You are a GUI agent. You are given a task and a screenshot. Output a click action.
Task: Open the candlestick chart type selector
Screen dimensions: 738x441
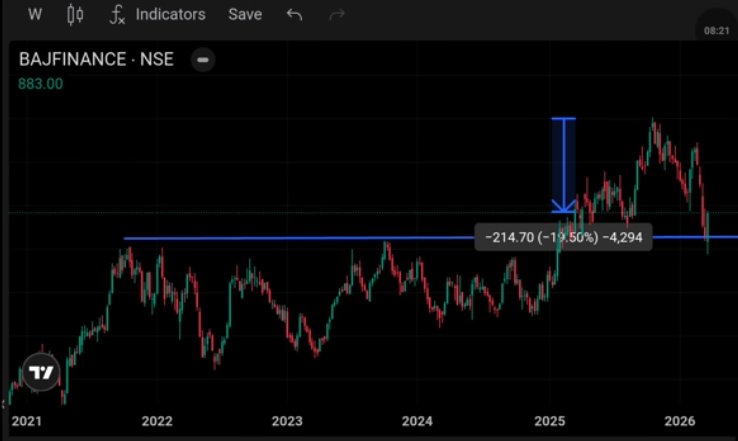click(75, 15)
